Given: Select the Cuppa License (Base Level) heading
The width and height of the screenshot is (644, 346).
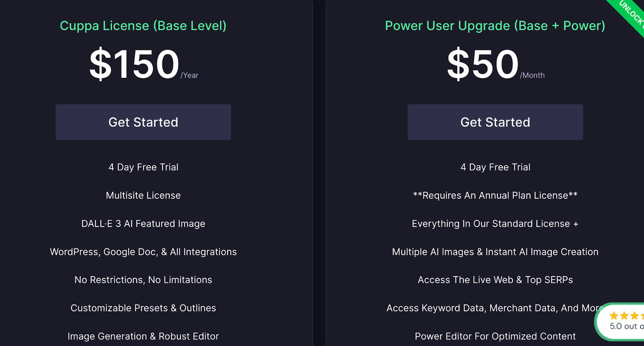Looking at the screenshot, I should click(143, 26).
